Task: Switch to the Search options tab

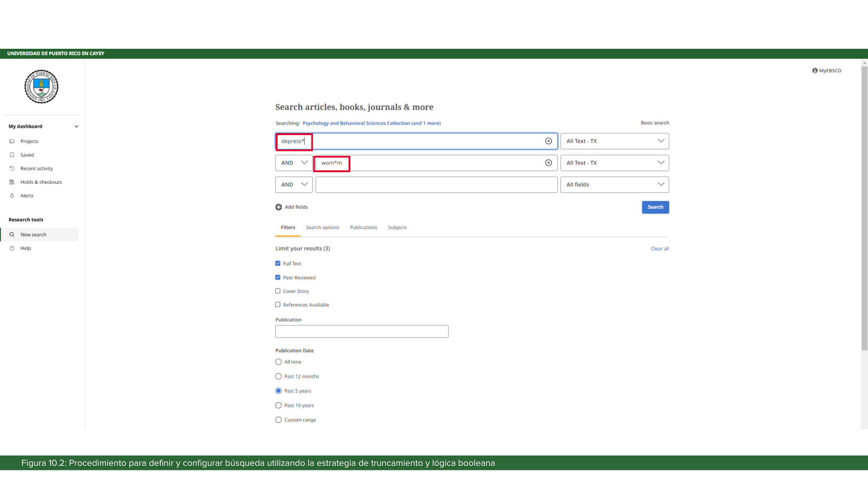Action: tap(322, 227)
